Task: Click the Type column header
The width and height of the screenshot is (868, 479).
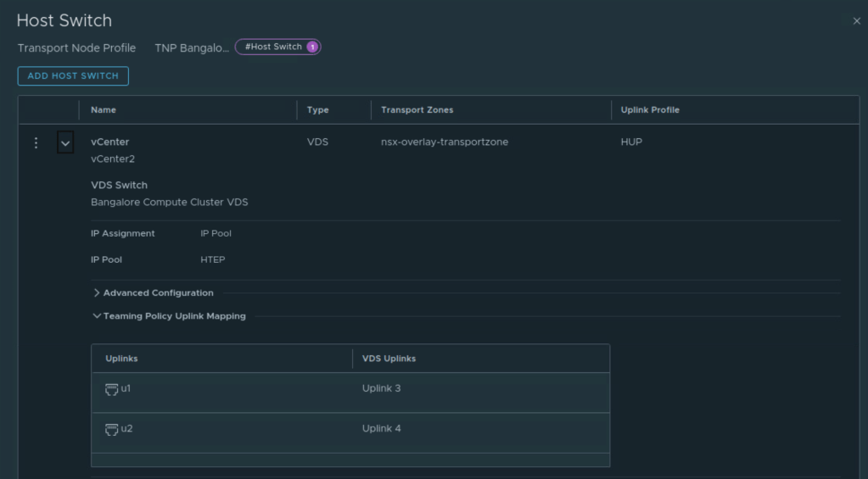Action: [x=317, y=110]
